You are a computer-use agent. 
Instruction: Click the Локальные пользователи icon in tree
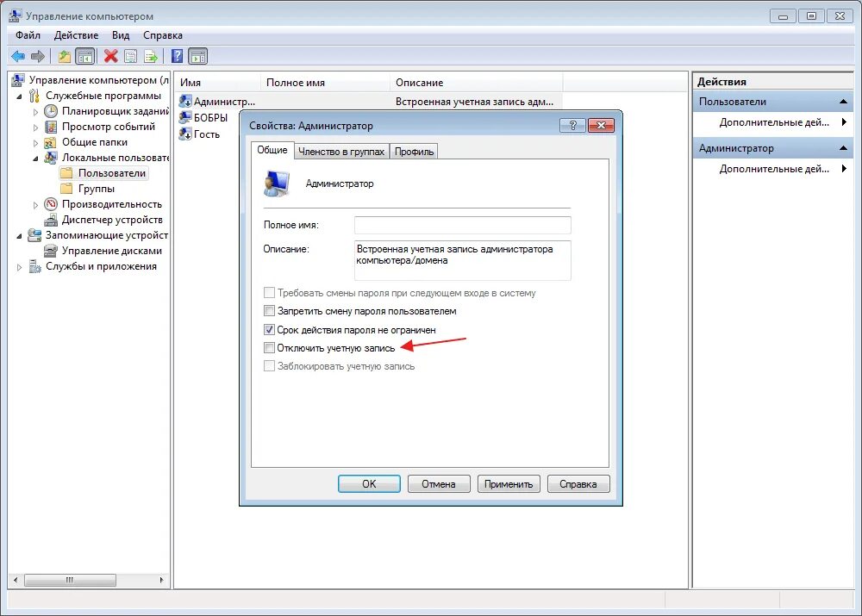tap(51, 158)
